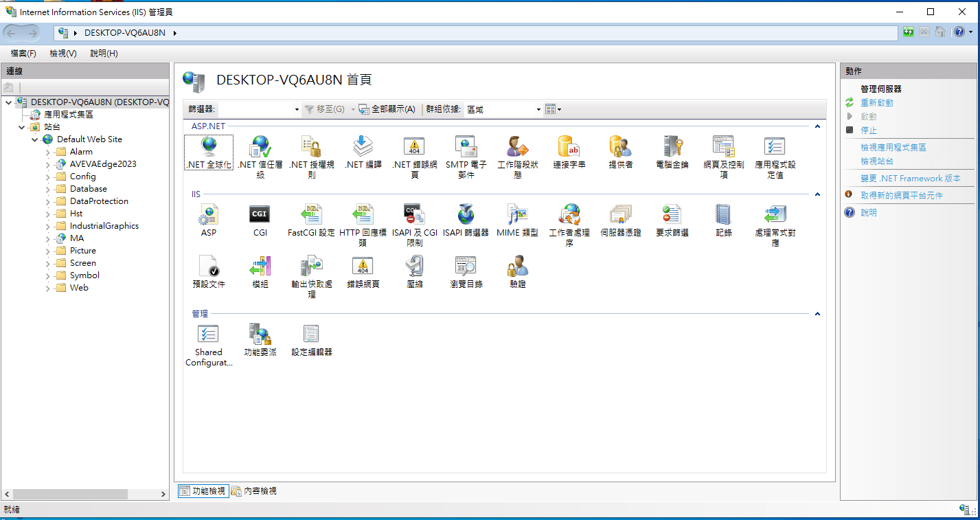Open the CGI feature icon
This screenshot has height=520, width=980.
[260, 221]
